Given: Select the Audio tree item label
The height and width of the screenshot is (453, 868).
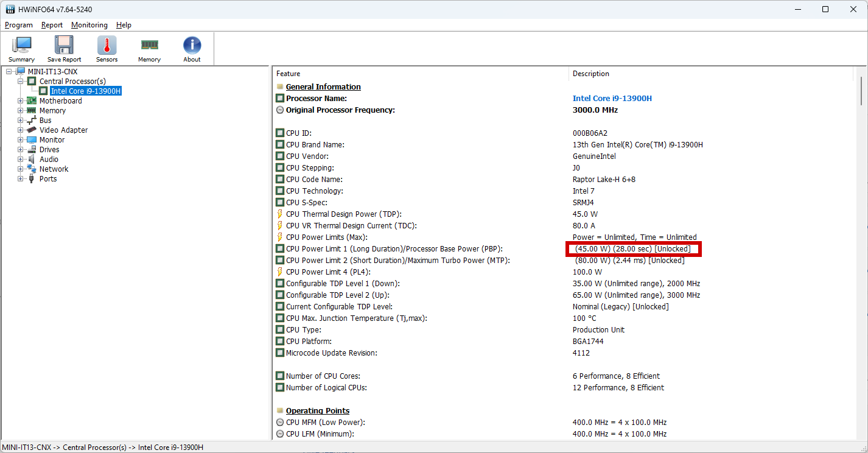Looking at the screenshot, I should (x=49, y=160).
